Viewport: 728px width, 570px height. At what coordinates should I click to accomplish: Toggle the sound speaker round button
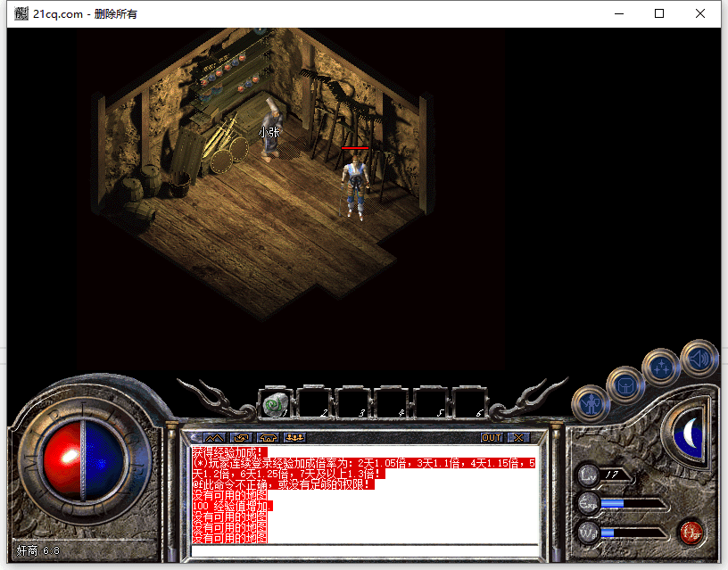click(699, 359)
